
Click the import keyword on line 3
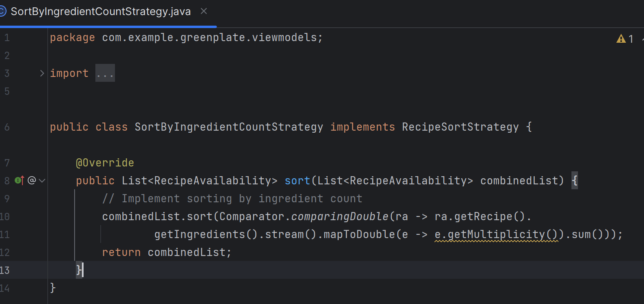tap(69, 73)
